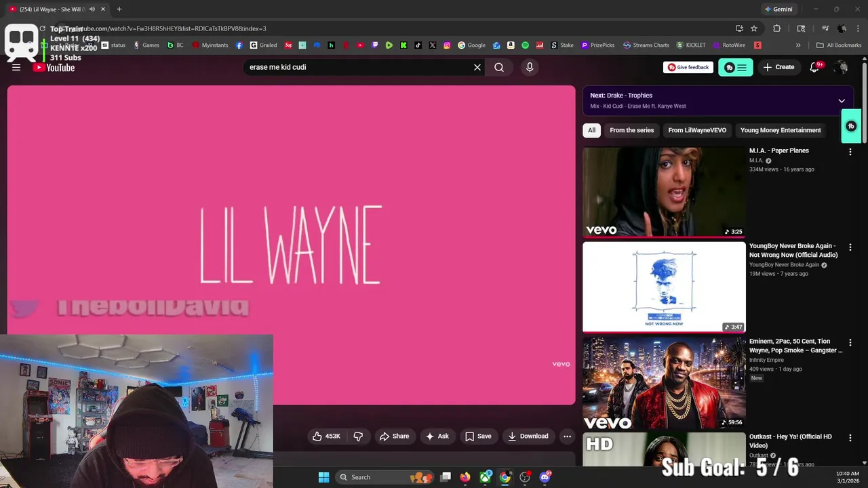Viewport: 868px width, 488px height.
Task: Open the Gemini button in Chrome
Action: (x=778, y=9)
